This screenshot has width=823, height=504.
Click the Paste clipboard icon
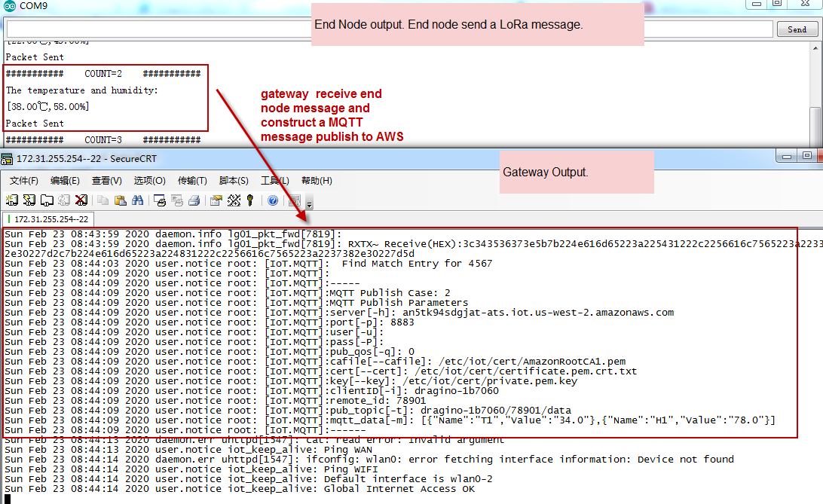120,200
